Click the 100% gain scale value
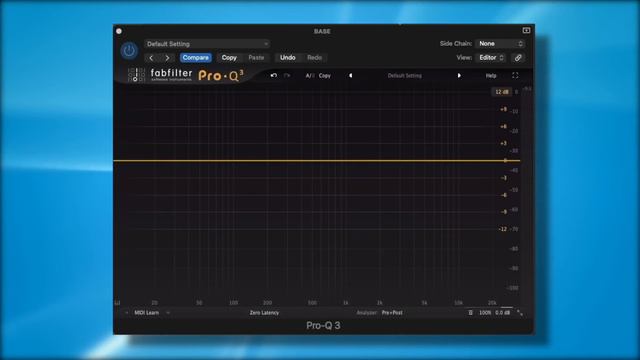Viewport: 640px width, 360px height. pyautogui.click(x=485, y=313)
